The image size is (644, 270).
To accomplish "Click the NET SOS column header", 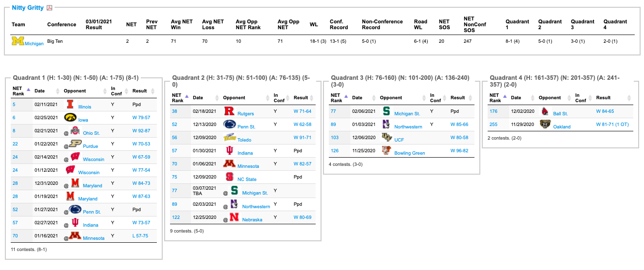I will (444, 24).
